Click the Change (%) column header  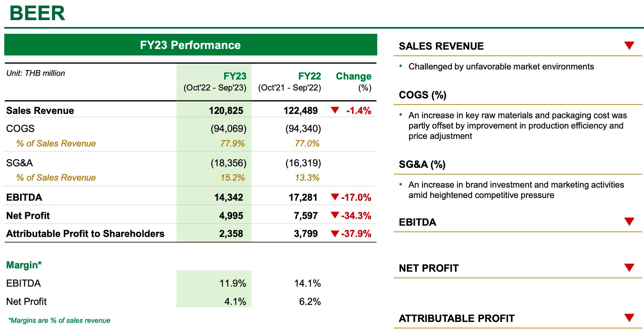tap(354, 82)
